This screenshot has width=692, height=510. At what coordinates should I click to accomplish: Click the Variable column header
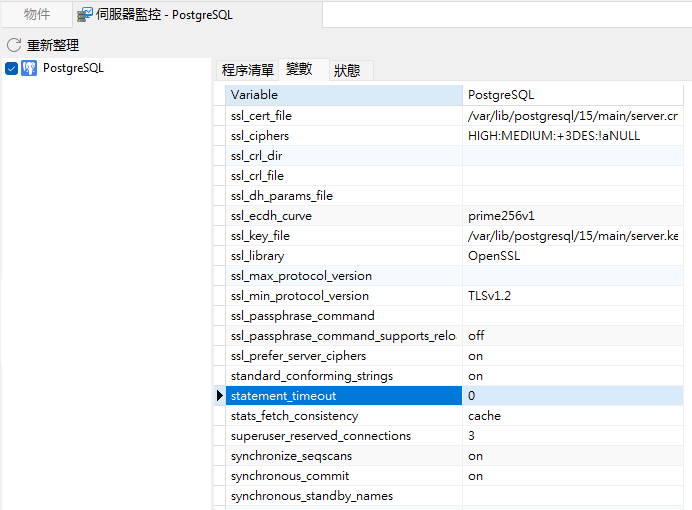[x=343, y=95]
